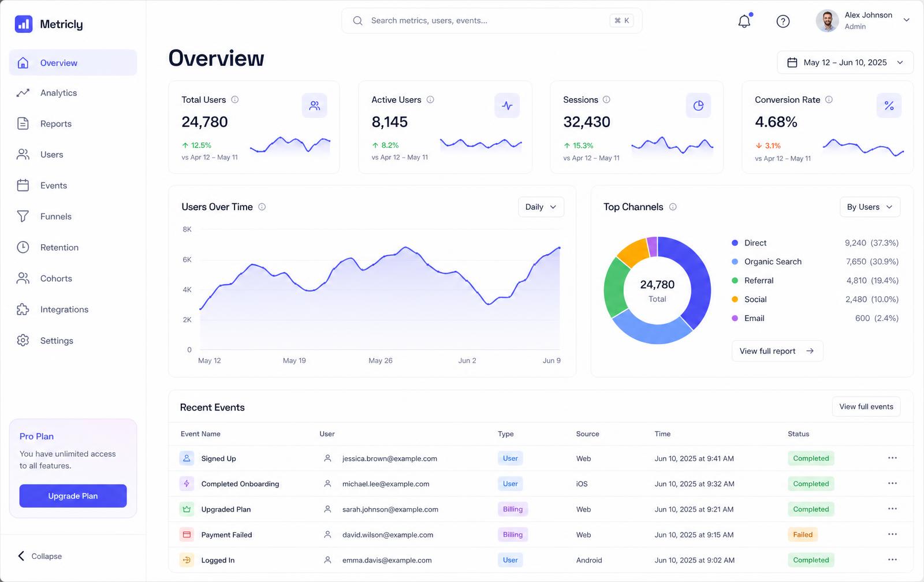Viewport: 924px width, 582px height.
Task: Click the Users Over Time info icon
Action: 262,207
